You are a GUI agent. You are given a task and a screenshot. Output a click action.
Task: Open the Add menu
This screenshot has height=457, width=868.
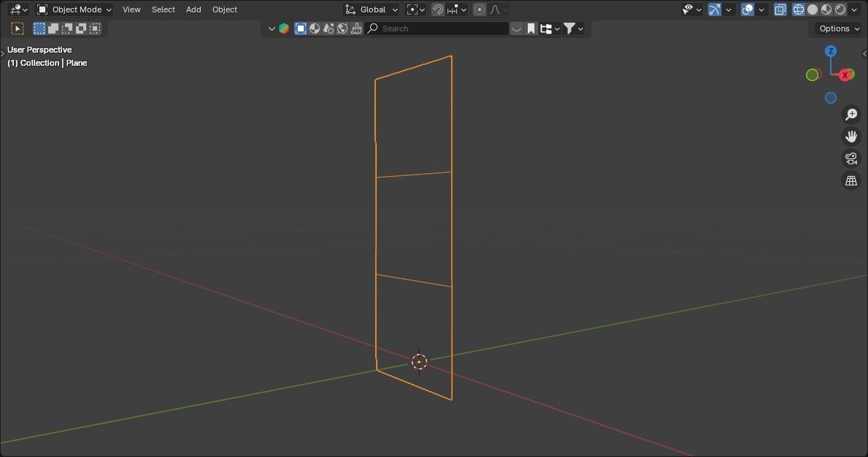click(193, 9)
